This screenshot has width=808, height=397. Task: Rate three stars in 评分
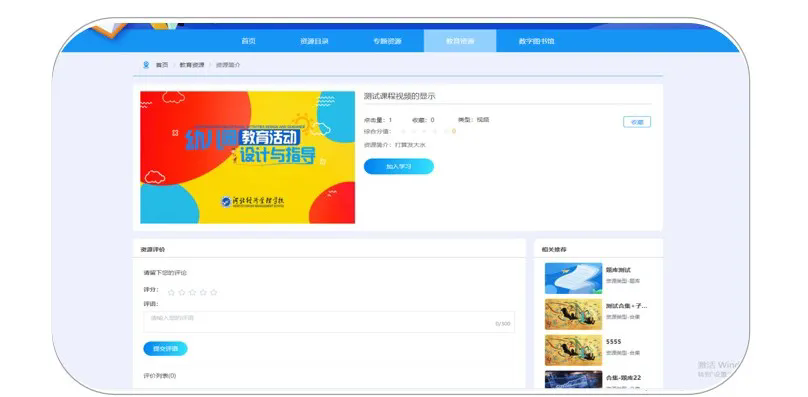coord(192,292)
